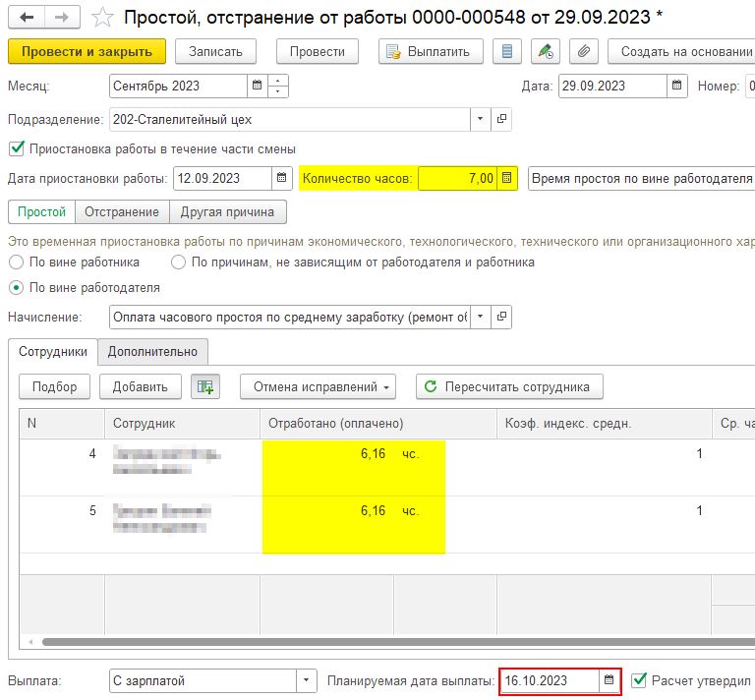This screenshot has width=755, height=700.
Task: Open calendar for the Месяц field
Action: coord(258,86)
